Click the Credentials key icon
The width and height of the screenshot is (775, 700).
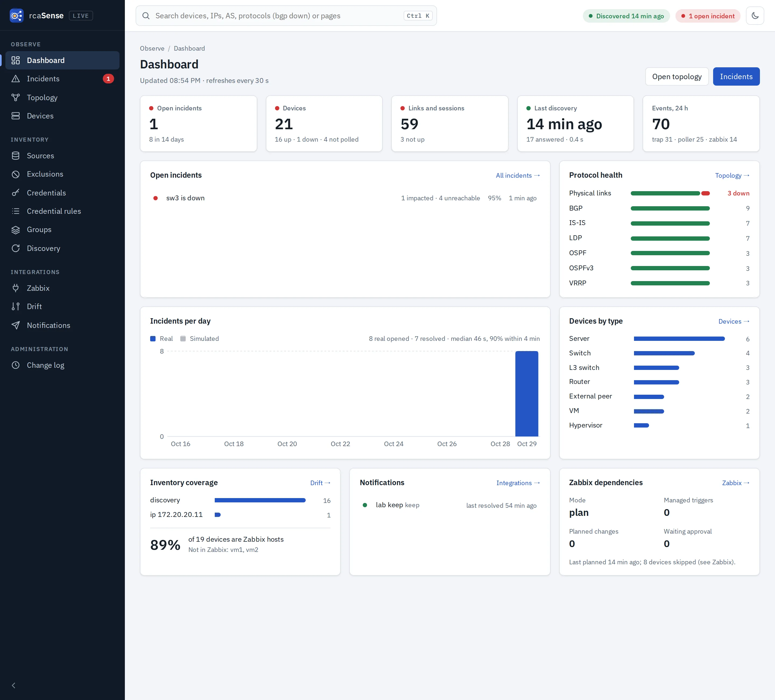point(15,193)
